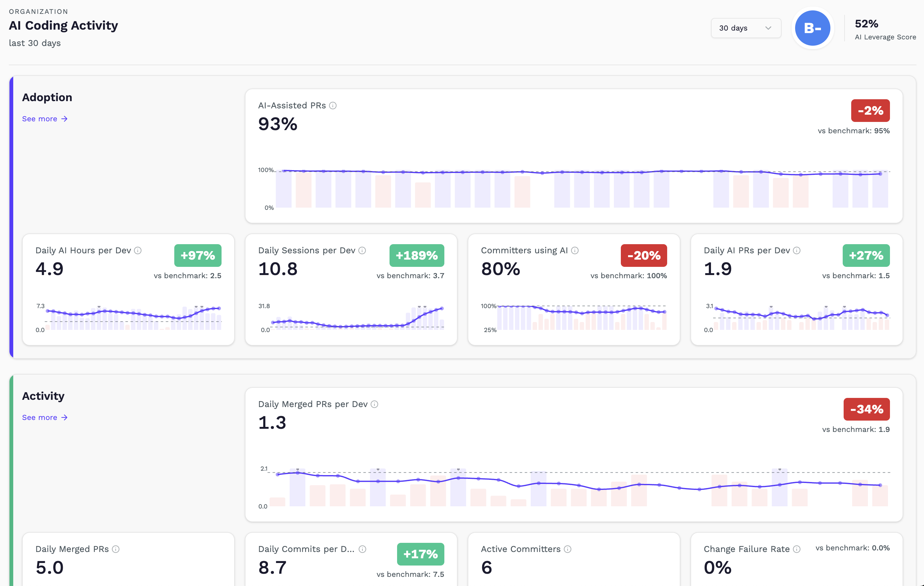Click the +27% Daily AI PRs badge
The width and height of the screenshot is (924, 586).
[866, 256]
